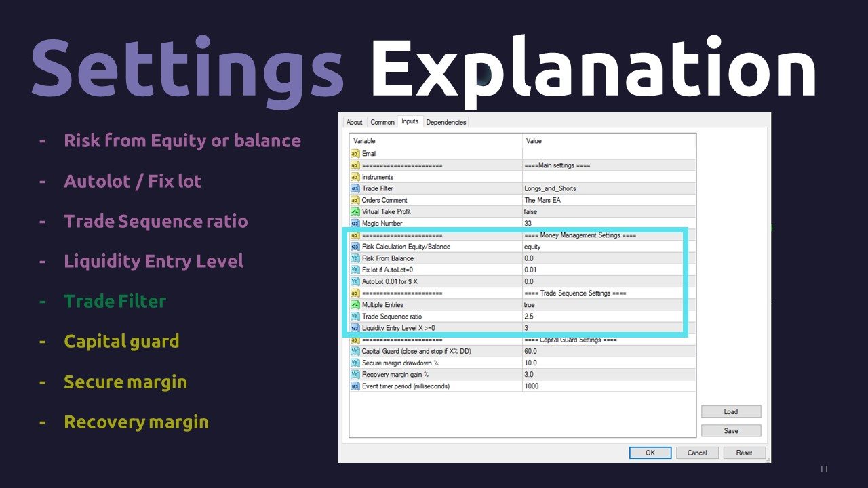Open the Common tab

click(x=382, y=122)
